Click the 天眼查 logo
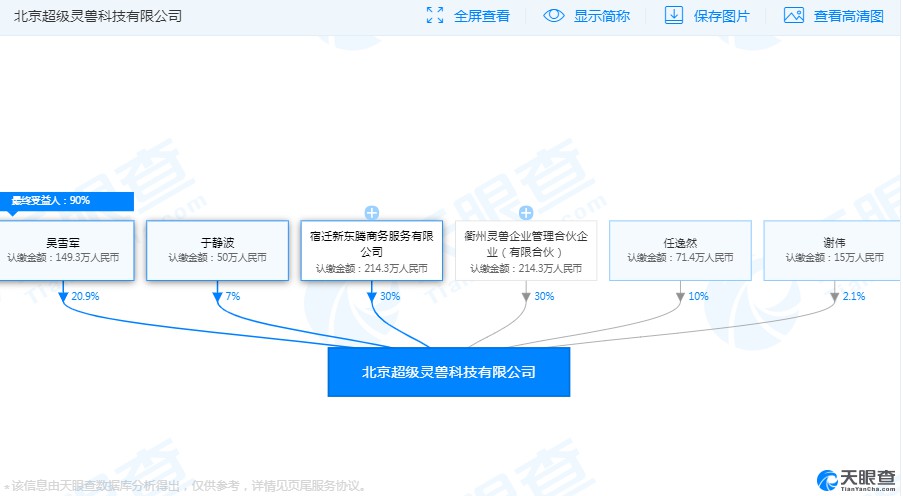Viewport: 903px width, 496px height. tap(856, 480)
